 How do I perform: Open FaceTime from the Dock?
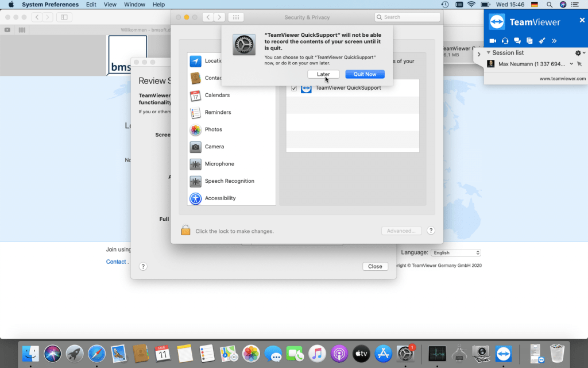click(295, 354)
